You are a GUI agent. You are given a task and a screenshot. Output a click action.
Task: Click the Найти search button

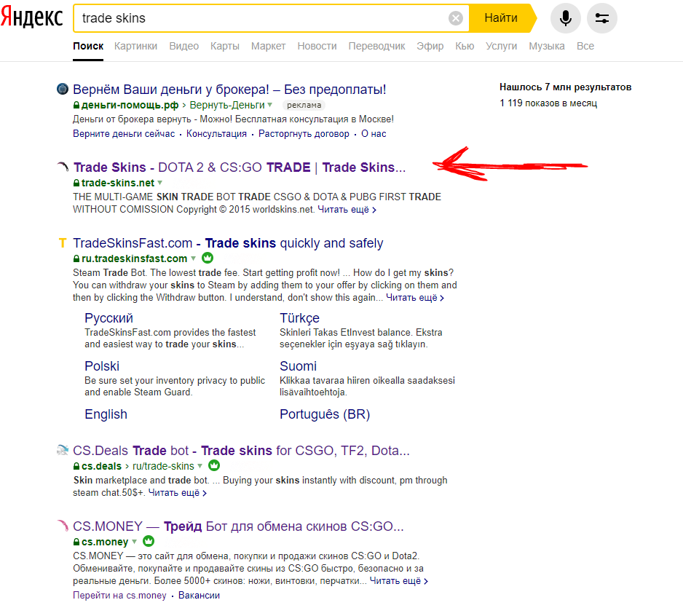pos(502,18)
